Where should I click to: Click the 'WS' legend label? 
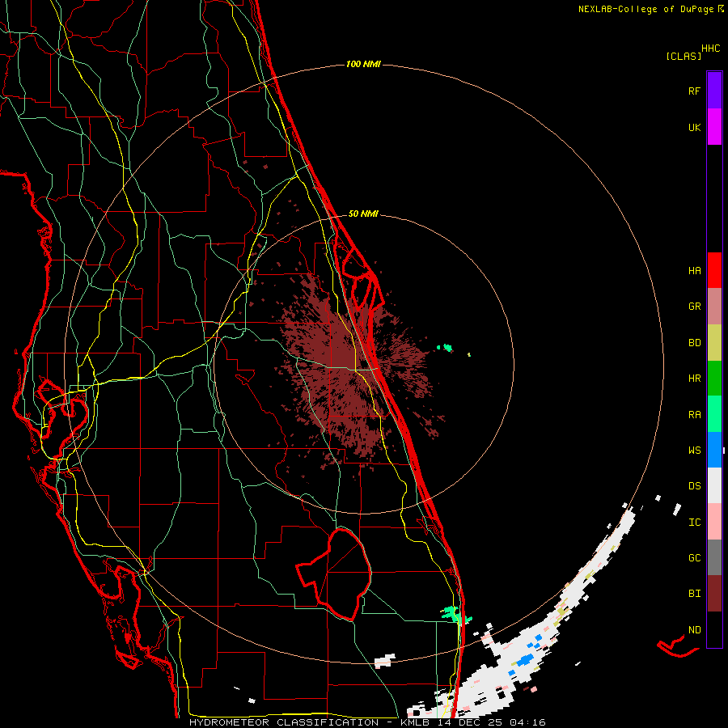(694, 451)
